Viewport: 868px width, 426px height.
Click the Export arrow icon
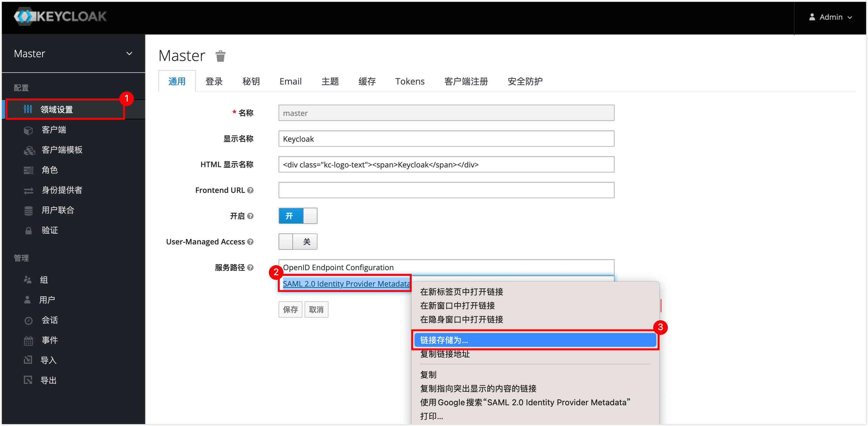pos(28,380)
